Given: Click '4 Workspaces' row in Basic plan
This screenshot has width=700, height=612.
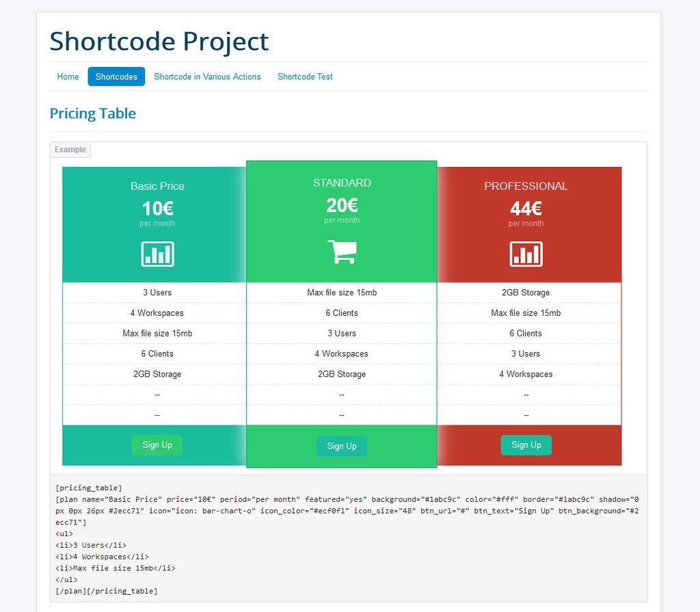Looking at the screenshot, I should [154, 313].
